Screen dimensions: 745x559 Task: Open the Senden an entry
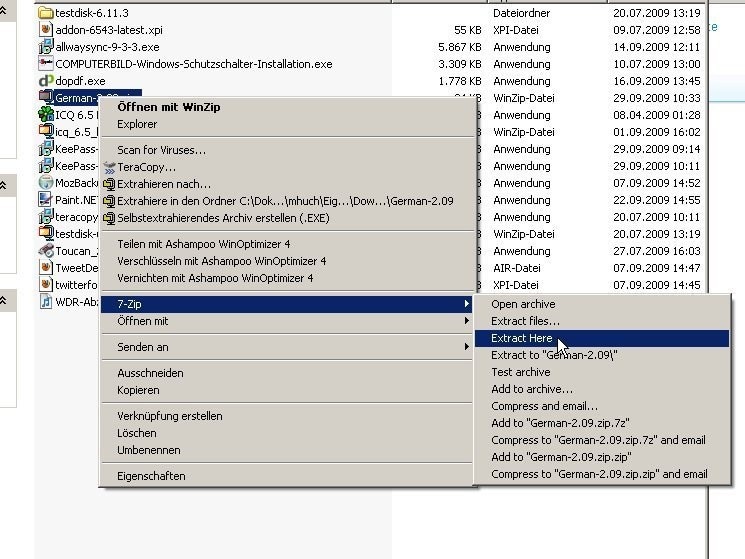[287, 347]
